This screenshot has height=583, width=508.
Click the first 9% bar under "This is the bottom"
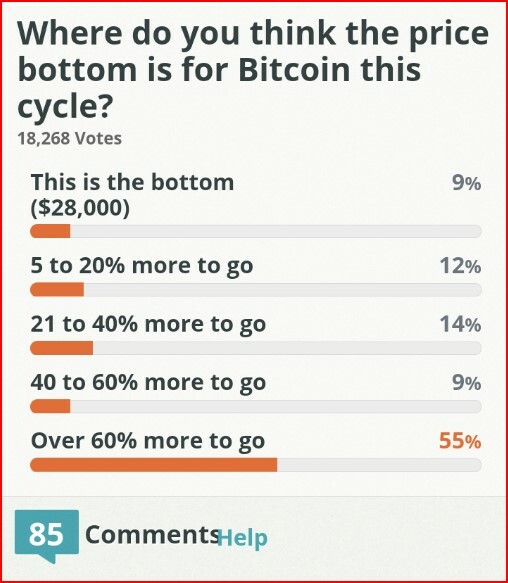(256, 231)
